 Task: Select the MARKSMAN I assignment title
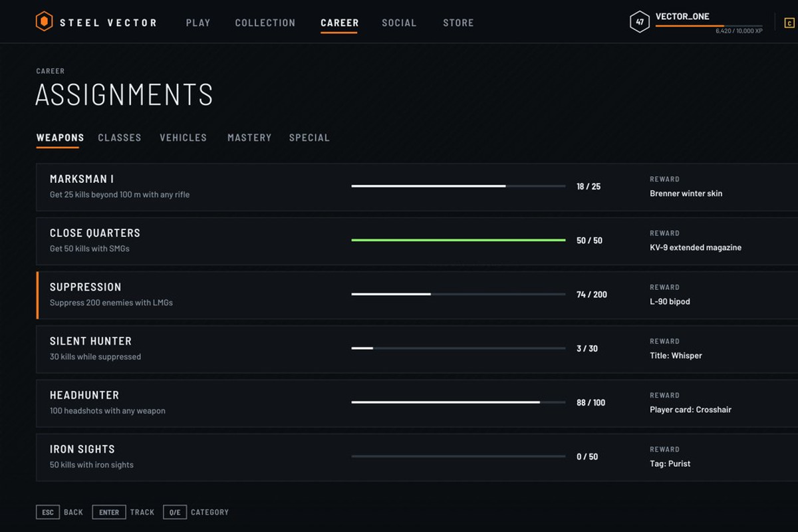coord(82,179)
